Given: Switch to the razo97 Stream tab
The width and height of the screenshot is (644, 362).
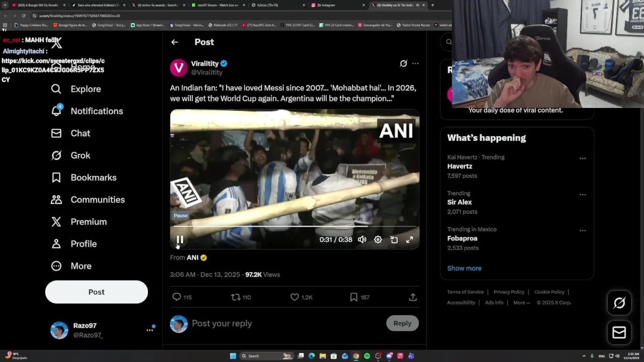Looking at the screenshot, I should (218, 5).
